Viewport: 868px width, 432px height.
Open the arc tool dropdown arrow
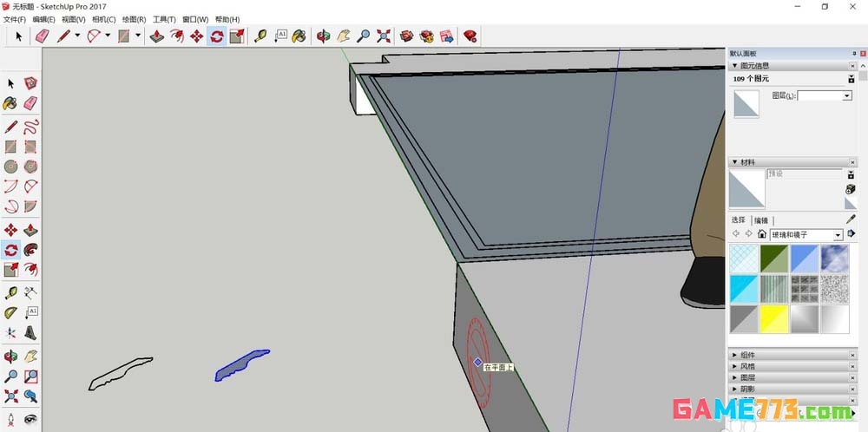tap(108, 36)
